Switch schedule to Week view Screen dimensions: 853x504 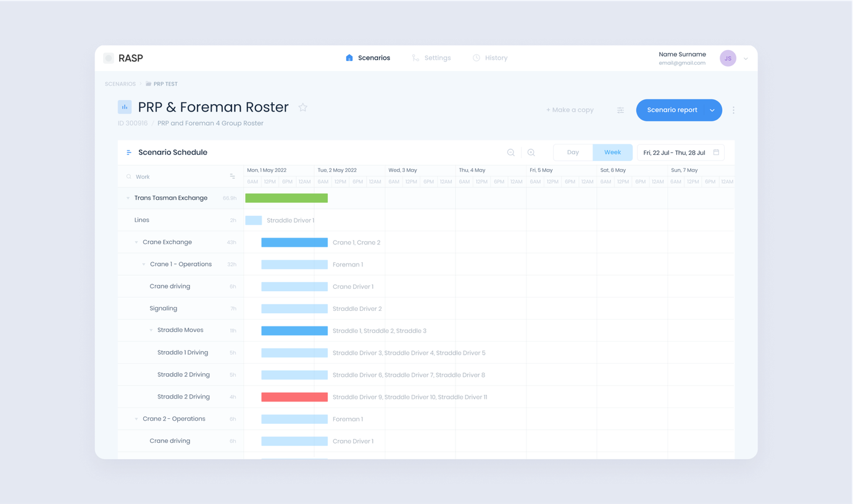point(612,152)
